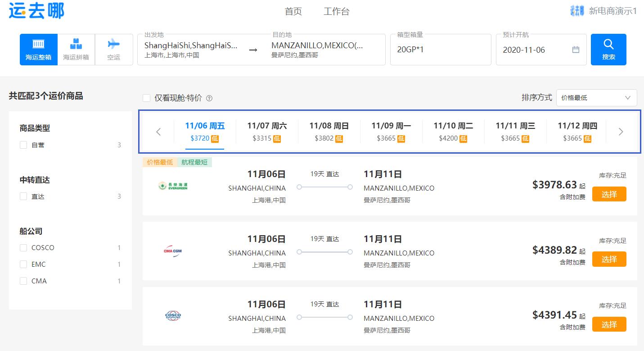The height and width of the screenshot is (351, 644).
Task: Click 选择 for the Evergreen $3978.63 offer
Action: [x=609, y=194]
